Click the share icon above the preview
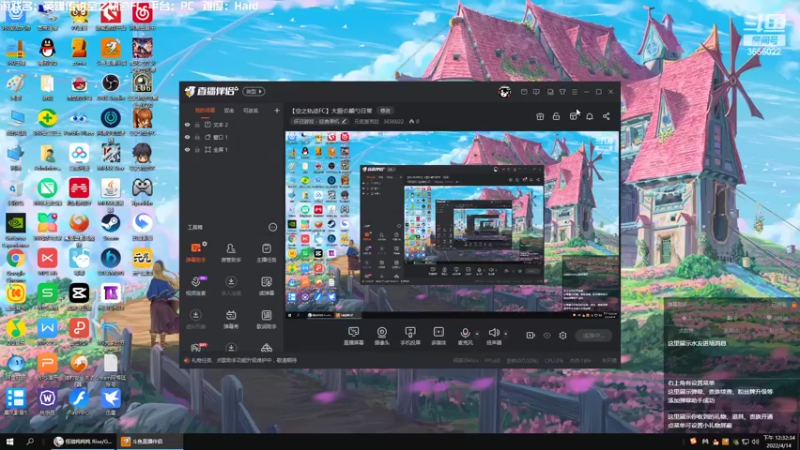800x450 pixels. click(606, 116)
